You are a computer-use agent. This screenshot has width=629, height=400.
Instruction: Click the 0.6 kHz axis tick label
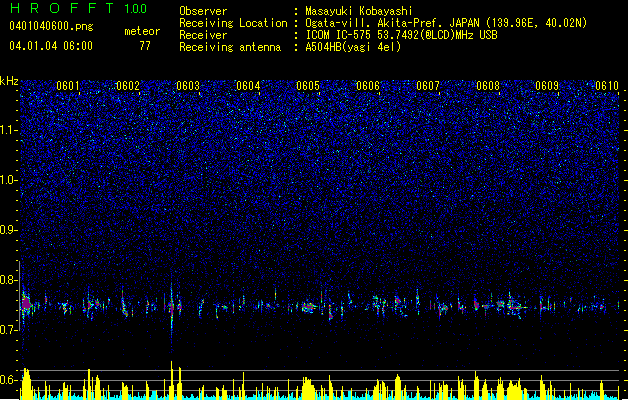click(x=9, y=380)
